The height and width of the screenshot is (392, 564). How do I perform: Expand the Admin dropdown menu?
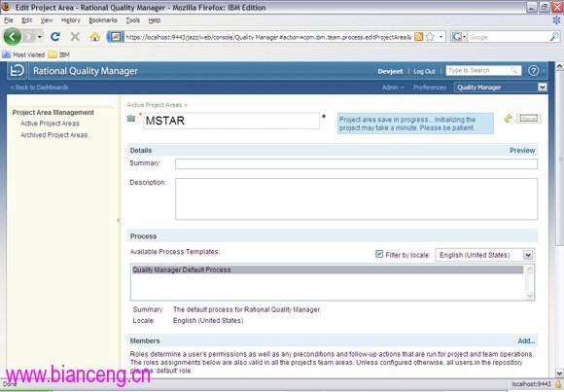[x=393, y=88]
